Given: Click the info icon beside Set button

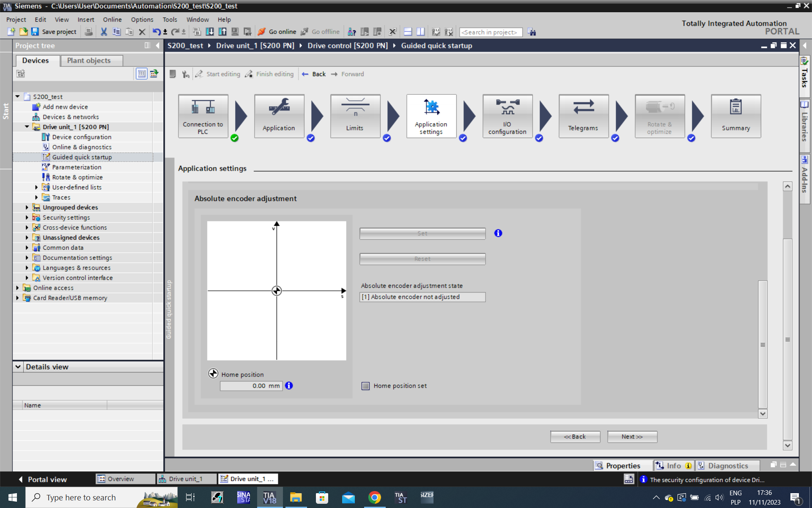Looking at the screenshot, I should click(x=498, y=233).
